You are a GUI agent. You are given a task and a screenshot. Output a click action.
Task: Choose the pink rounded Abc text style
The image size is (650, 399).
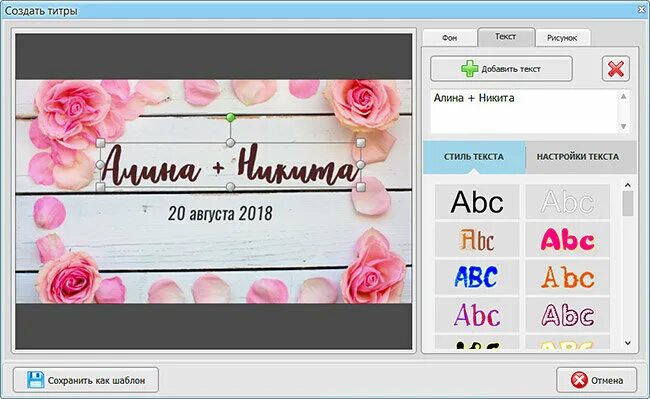click(x=568, y=240)
